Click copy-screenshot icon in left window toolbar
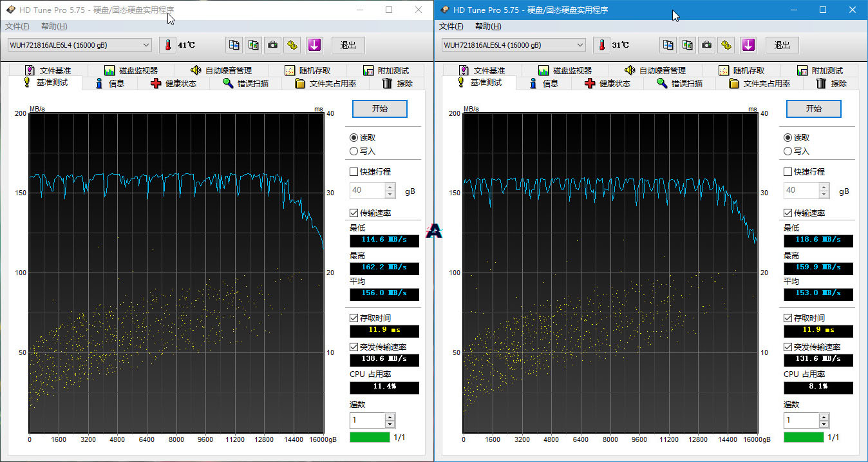 pyautogui.click(x=254, y=45)
